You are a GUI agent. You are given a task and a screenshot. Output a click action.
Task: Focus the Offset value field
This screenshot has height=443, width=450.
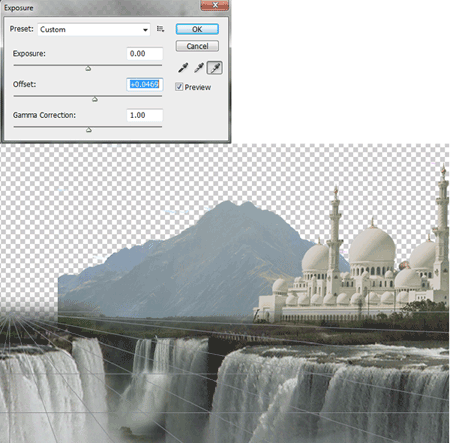pyautogui.click(x=145, y=84)
